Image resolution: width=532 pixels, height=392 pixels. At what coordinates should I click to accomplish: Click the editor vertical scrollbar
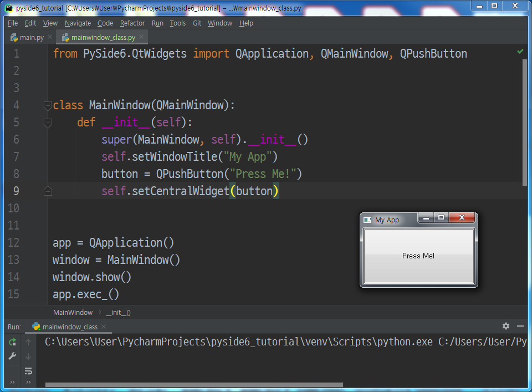[525, 122]
